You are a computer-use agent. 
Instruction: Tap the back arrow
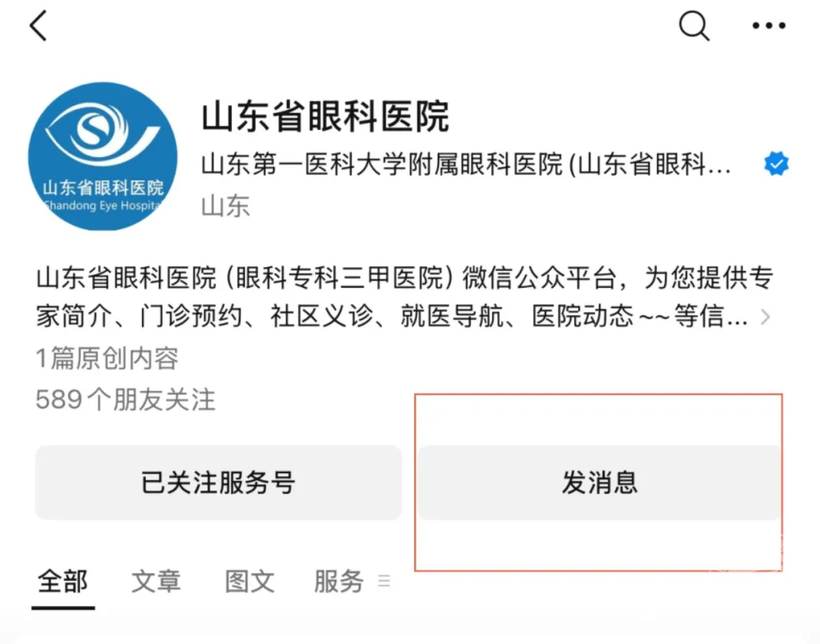click(38, 27)
